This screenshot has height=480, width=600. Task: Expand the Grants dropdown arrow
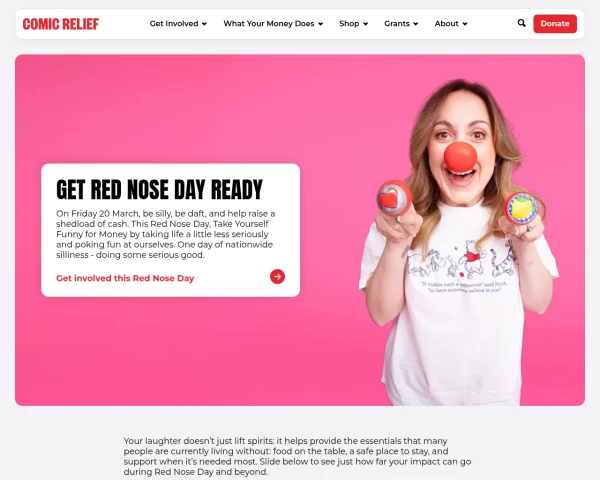click(416, 24)
